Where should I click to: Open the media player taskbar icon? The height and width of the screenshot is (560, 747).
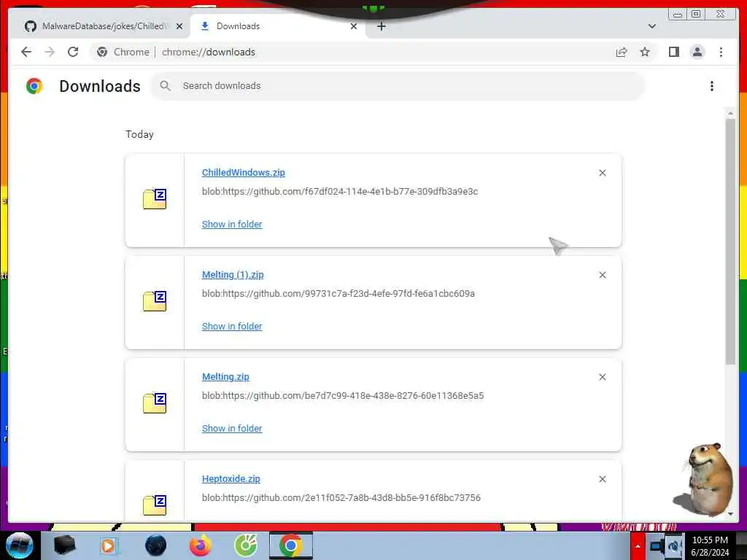(x=109, y=545)
